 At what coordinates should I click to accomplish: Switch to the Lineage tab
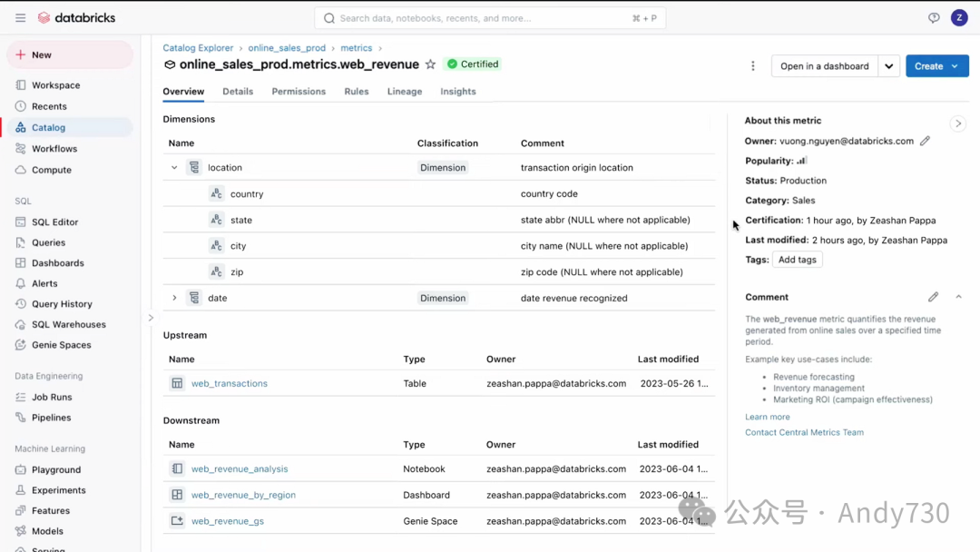click(x=404, y=92)
